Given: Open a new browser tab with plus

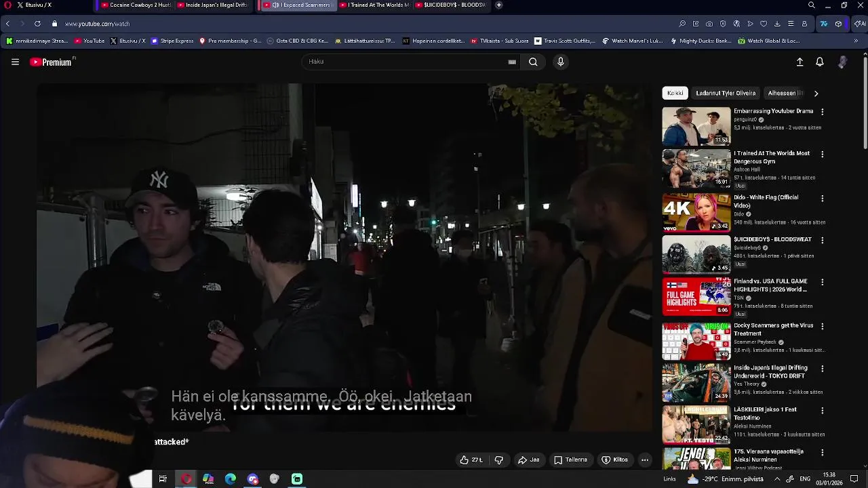Looking at the screenshot, I should pos(498,5).
